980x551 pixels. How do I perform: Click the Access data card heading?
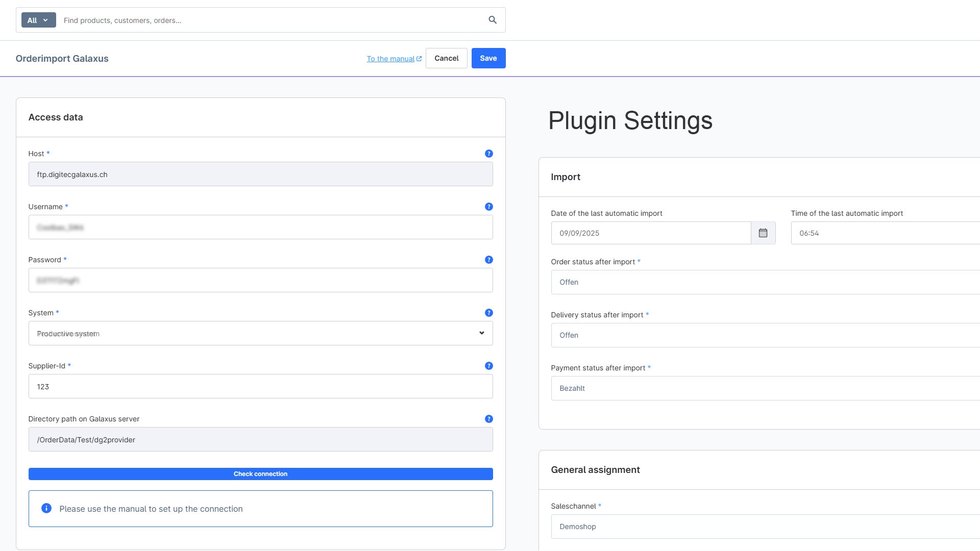[56, 117]
